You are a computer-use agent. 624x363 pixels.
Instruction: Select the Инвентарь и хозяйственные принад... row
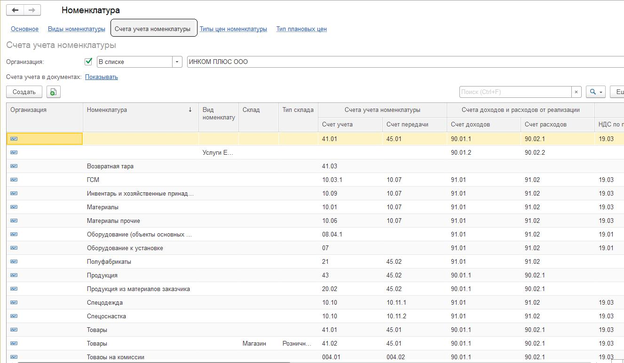tap(315, 193)
